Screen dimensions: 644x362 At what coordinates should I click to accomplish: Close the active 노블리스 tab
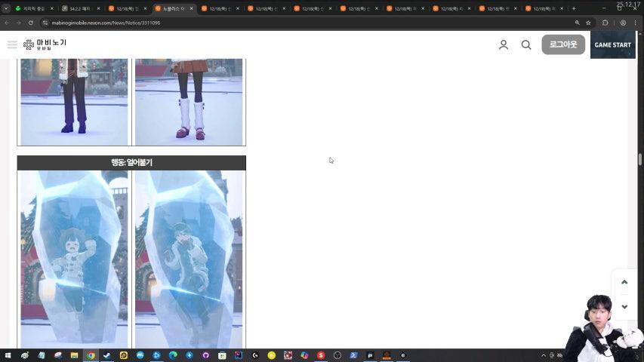192,8
